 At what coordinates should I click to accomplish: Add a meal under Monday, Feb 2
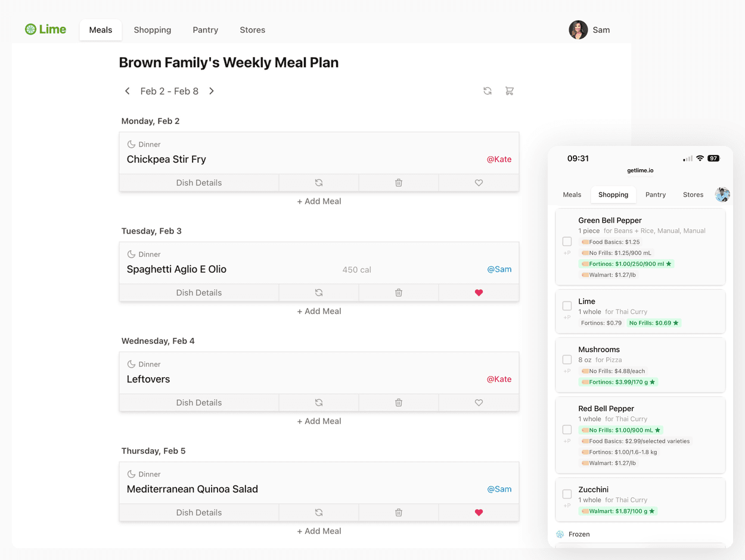pos(319,201)
